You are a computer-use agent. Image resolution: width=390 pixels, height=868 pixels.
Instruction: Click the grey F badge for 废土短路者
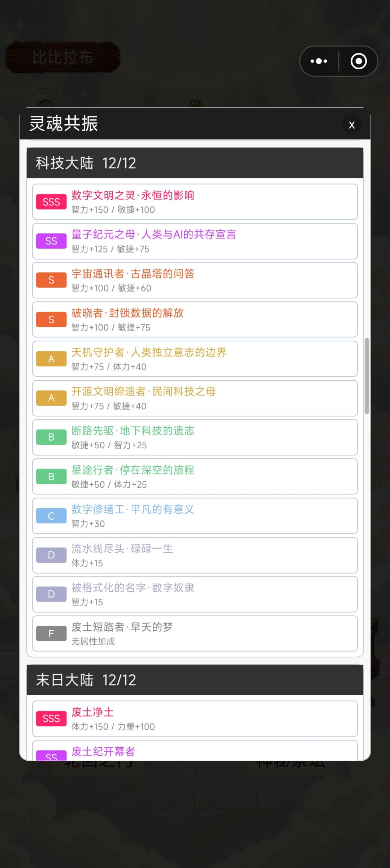[x=51, y=634]
